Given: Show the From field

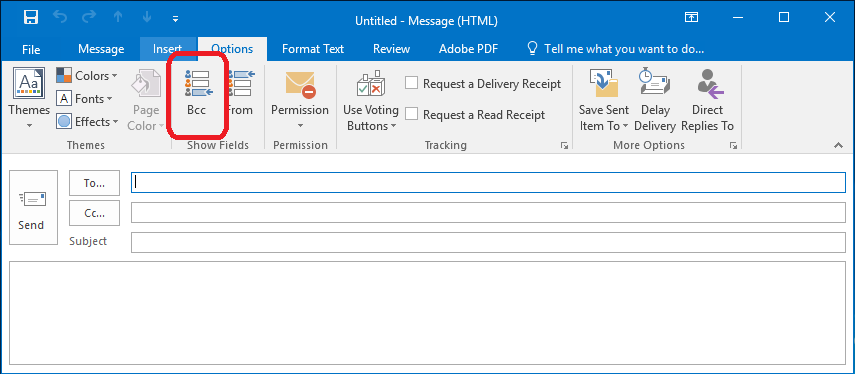Looking at the screenshot, I should click(x=240, y=93).
